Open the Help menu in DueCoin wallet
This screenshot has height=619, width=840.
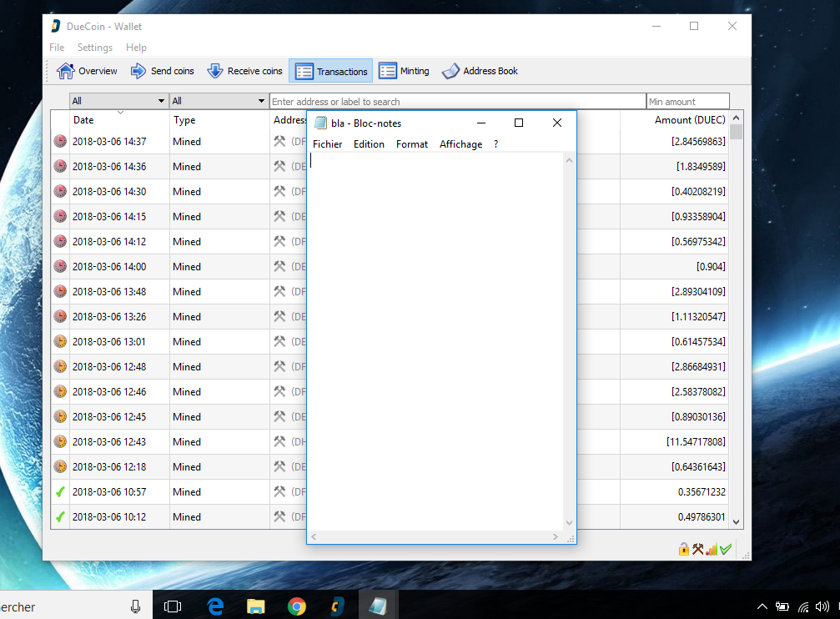tap(136, 48)
